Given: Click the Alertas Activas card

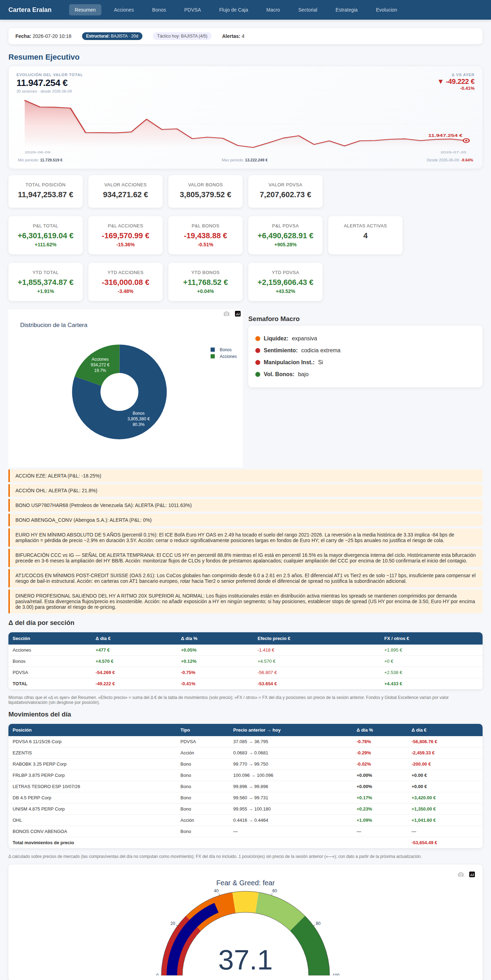Looking at the screenshot, I should pyautogui.click(x=365, y=235).
